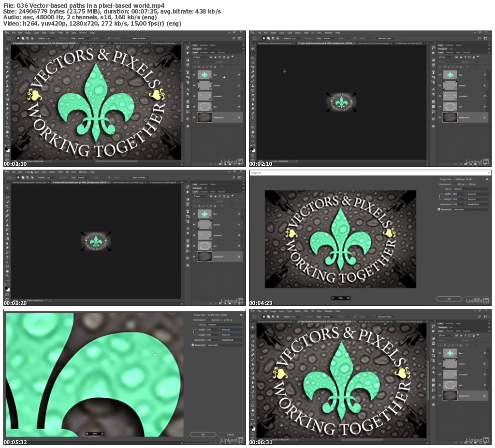This screenshot has width=495, height=448.
Task: Click the preview zoom-in plus in the 00:04:23 frame
Action: click(x=348, y=298)
